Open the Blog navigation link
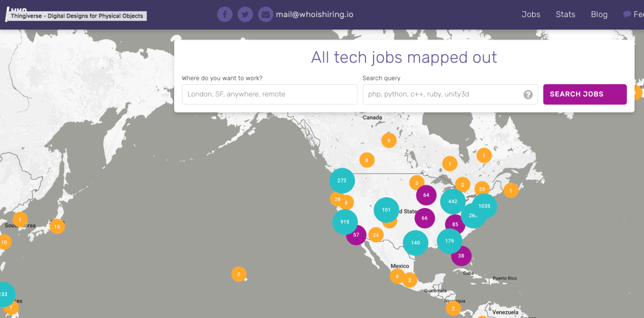Screen dimensions: 644x318 [x=599, y=14]
